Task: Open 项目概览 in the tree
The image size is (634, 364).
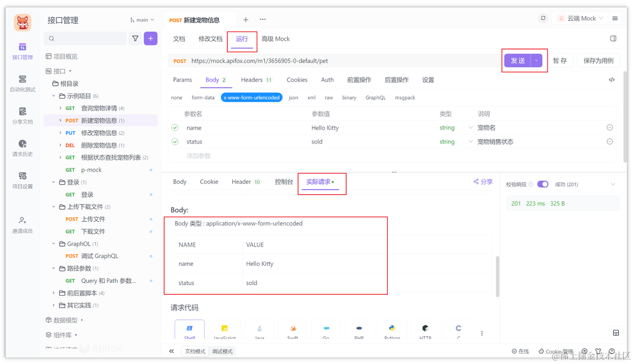Action: (62, 56)
